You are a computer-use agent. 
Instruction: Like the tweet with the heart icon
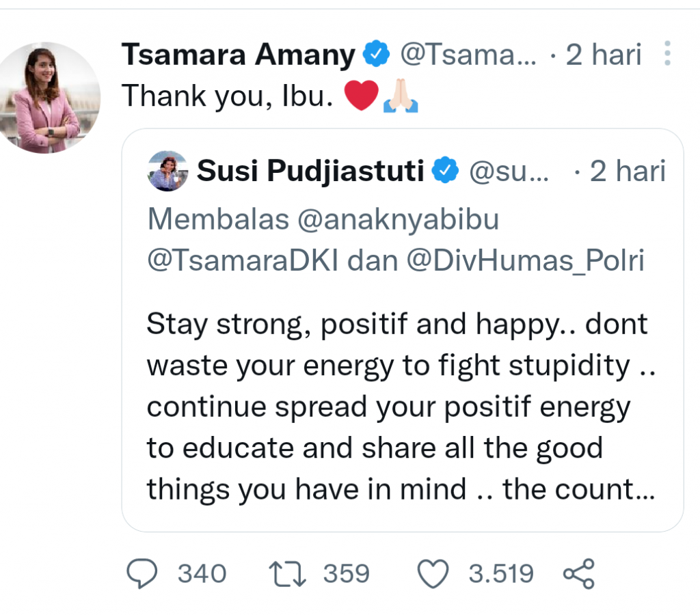pos(433,574)
